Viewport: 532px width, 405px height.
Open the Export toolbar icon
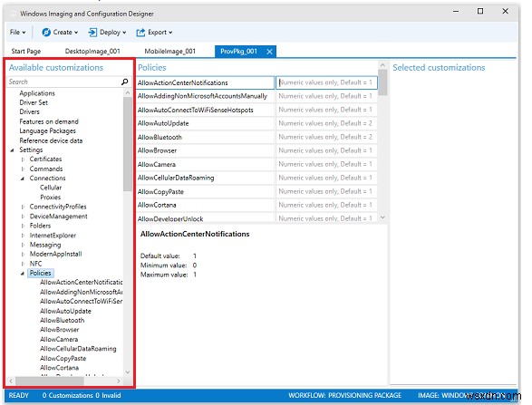pos(140,33)
